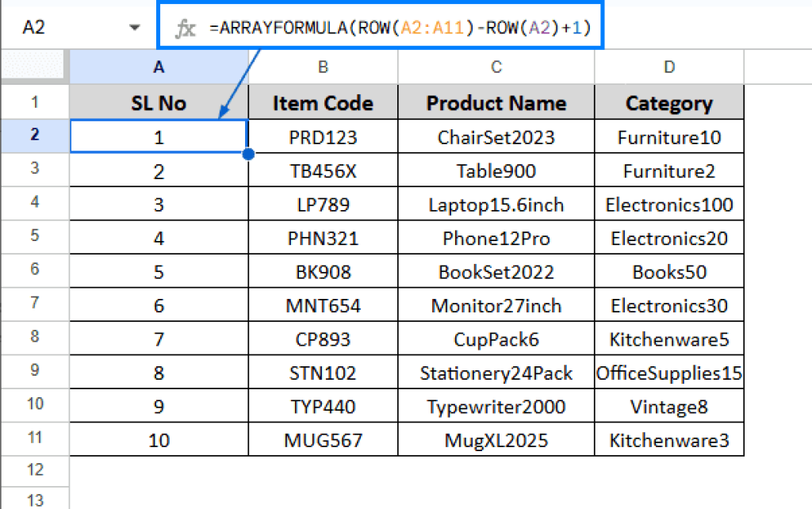Click the Vintage8 category cell

tap(668, 405)
